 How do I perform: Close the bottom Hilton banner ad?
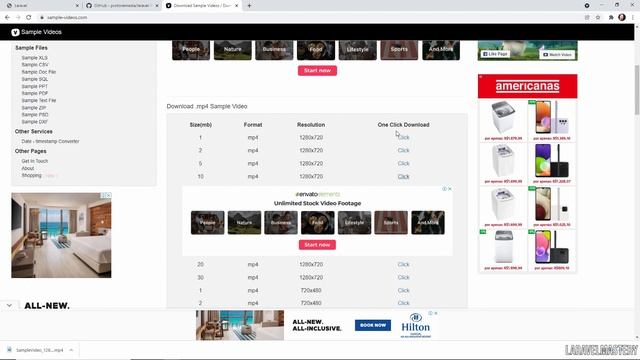point(436,313)
